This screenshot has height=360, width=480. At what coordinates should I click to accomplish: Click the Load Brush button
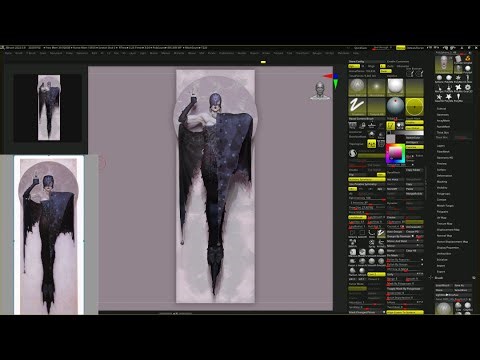444,286
